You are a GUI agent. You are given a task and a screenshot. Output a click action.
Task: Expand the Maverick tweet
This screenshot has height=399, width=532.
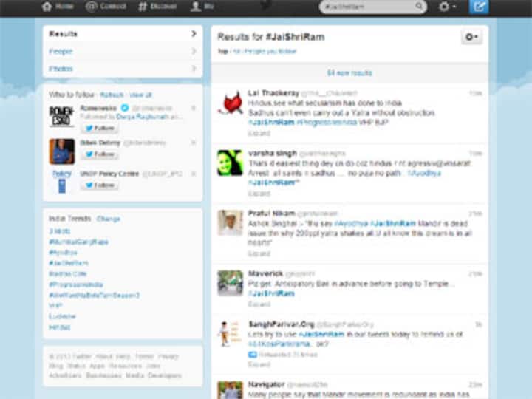pyautogui.click(x=259, y=304)
